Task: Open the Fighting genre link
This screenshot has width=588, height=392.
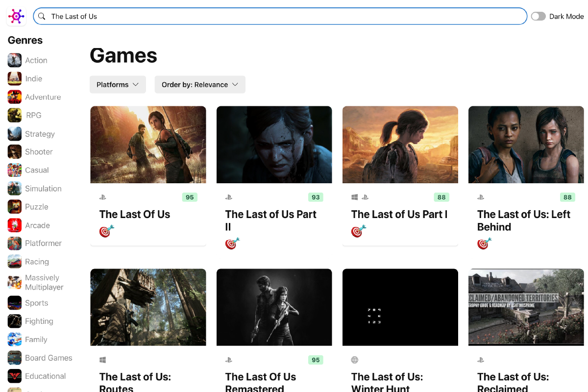Action: coord(39,321)
